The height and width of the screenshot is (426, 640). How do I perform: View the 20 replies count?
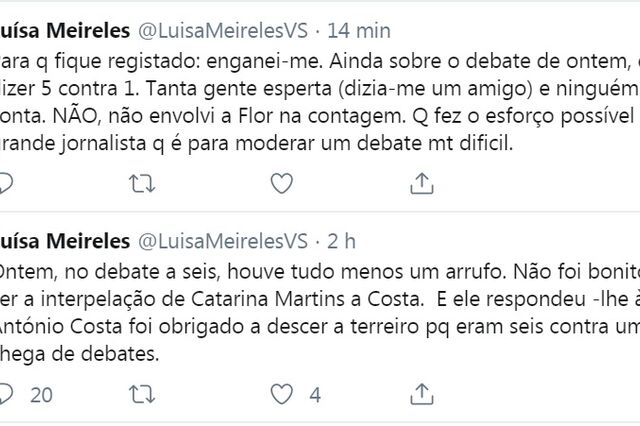click(x=41, y=395)
